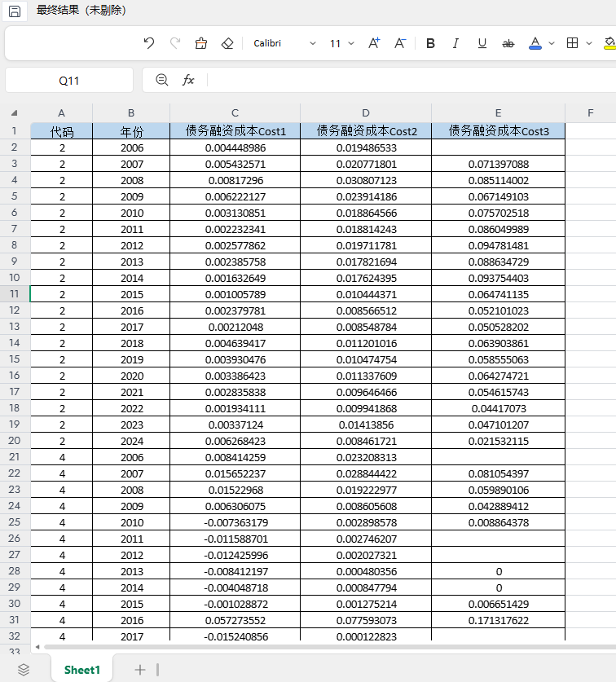The width and height of the screenshot is (616, 682).
Task: Click cell with value 0.001005789
Action: click(235, 294)
